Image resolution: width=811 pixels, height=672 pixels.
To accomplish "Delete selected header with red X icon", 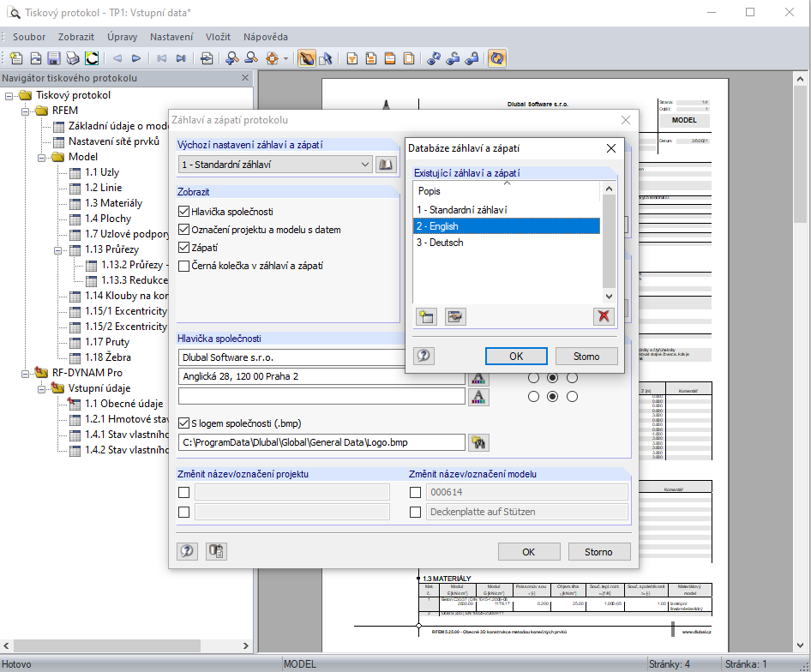I will pos(604,316).
